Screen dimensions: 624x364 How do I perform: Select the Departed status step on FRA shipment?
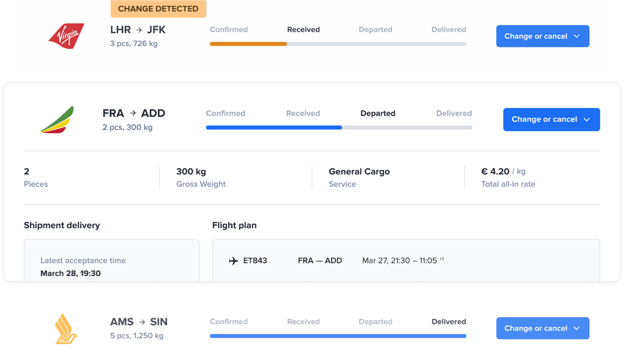[378, 113]
